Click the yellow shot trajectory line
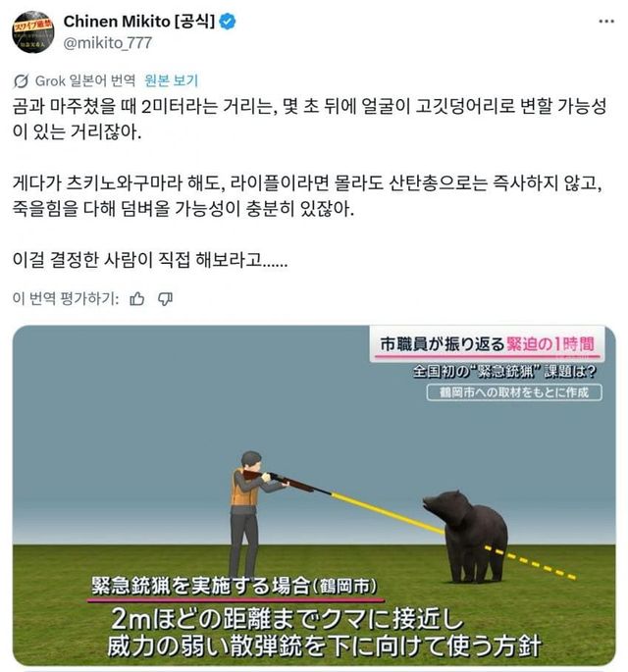Image resolution: width=628 pixels, height=672 pixels. (x=388, y=513)
